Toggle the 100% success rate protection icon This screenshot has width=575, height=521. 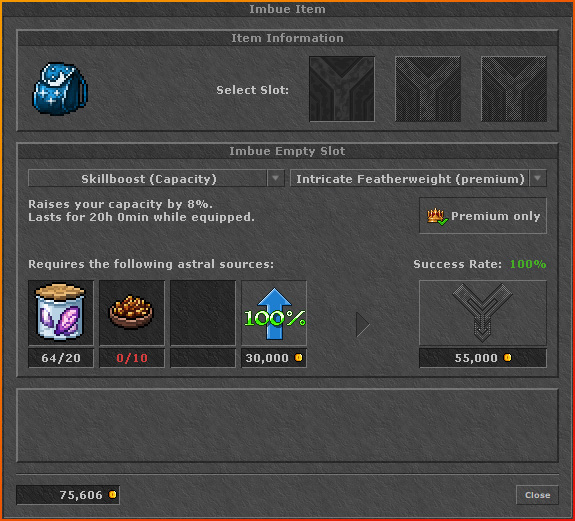pyautogui.click(x=274, y=313)
